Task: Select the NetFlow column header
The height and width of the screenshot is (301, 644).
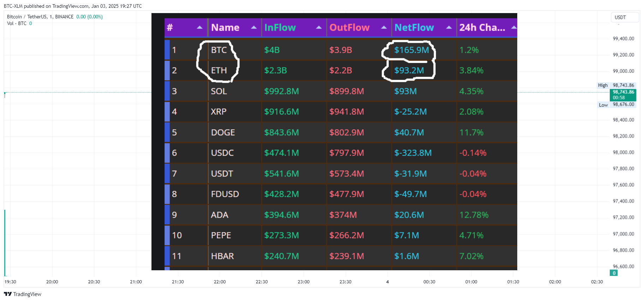Action: [x=414, y=28]
